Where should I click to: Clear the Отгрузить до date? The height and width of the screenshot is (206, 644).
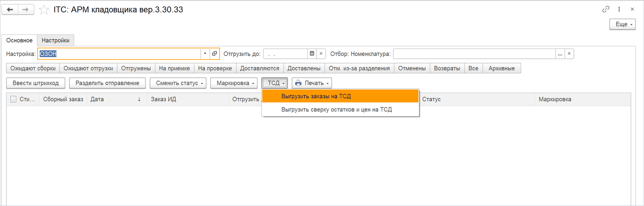click(x=321, y=54)
